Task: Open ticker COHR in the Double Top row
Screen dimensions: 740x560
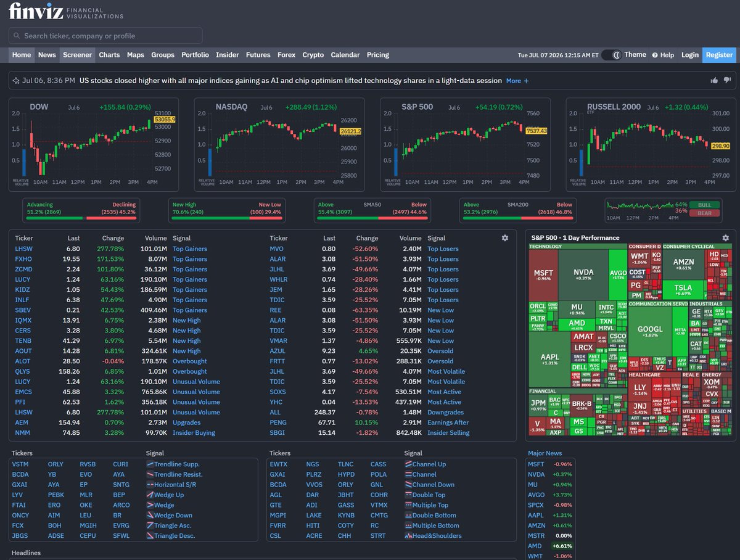Action: pos(379,495)
